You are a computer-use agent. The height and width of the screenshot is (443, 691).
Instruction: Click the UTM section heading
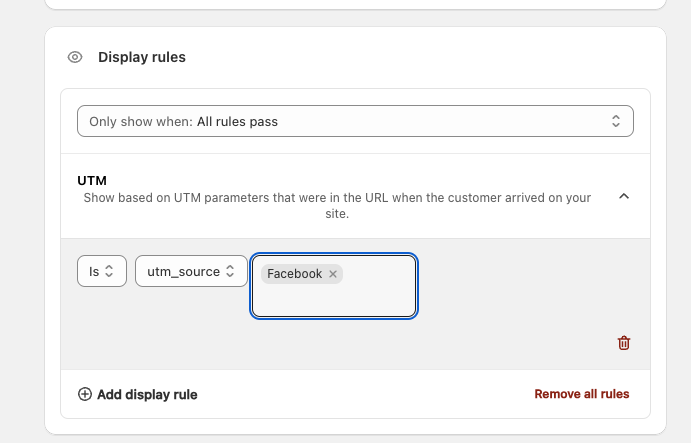coord(92,180)
